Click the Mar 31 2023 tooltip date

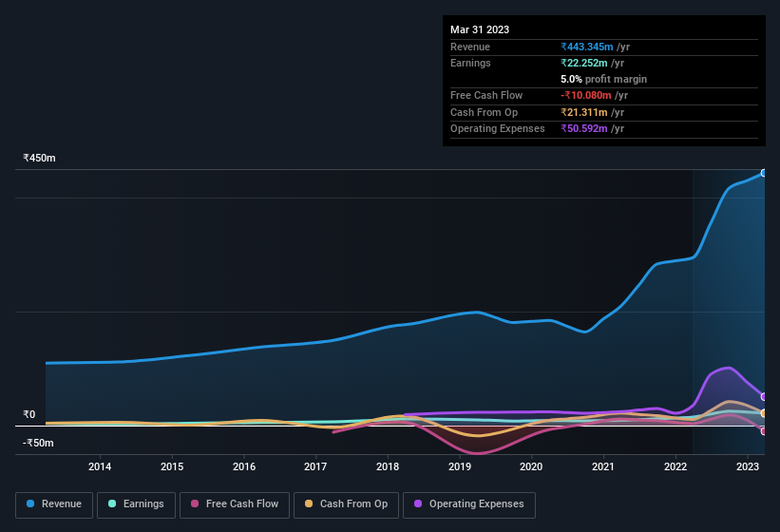tap(480, 29)
